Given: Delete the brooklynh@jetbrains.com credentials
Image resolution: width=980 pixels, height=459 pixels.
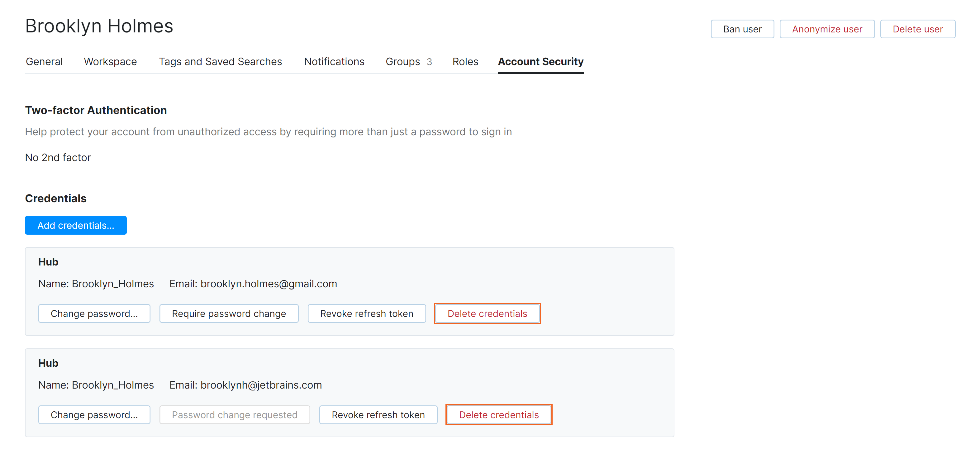Looking at the screenshot, I should 498,415.
